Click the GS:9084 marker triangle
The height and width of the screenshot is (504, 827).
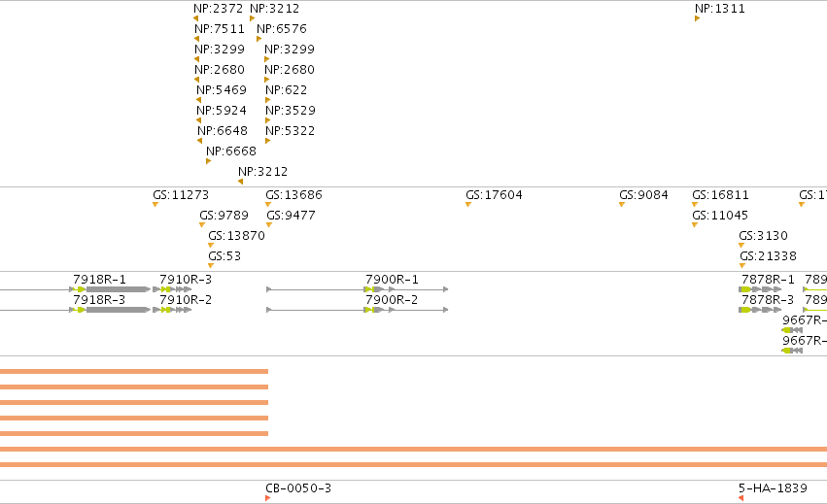[x=622, y=205]
